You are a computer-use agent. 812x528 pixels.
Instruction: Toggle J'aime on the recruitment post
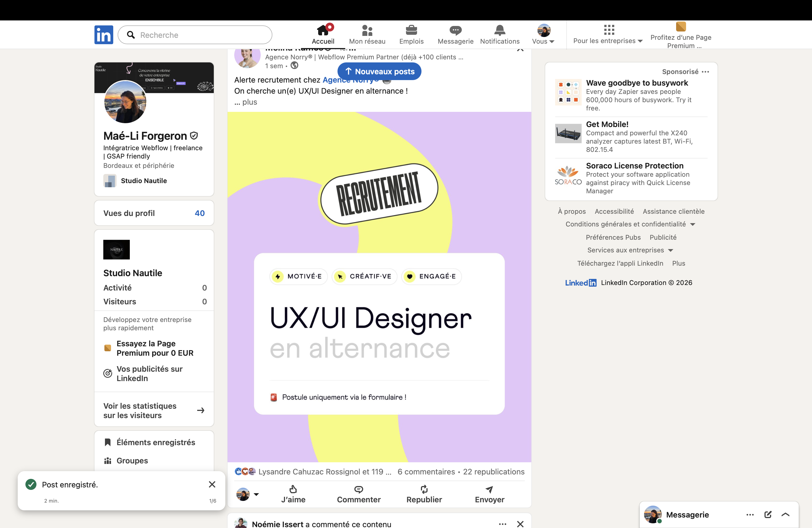tap(293, 494)
